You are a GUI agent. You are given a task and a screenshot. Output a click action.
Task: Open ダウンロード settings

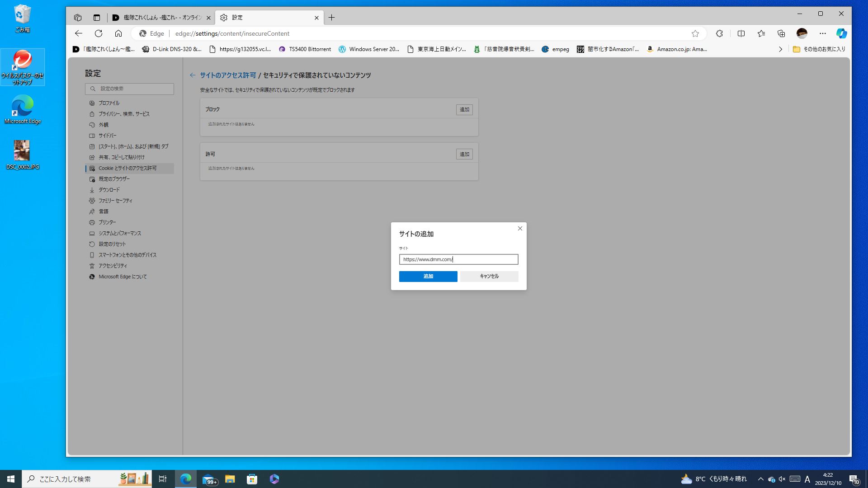129,190
